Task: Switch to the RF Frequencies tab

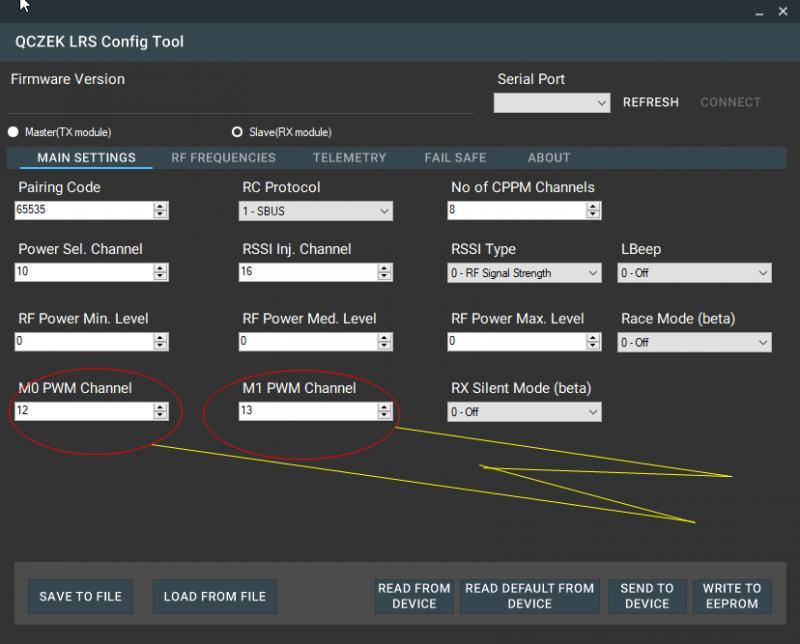Action: pos(223,158)
